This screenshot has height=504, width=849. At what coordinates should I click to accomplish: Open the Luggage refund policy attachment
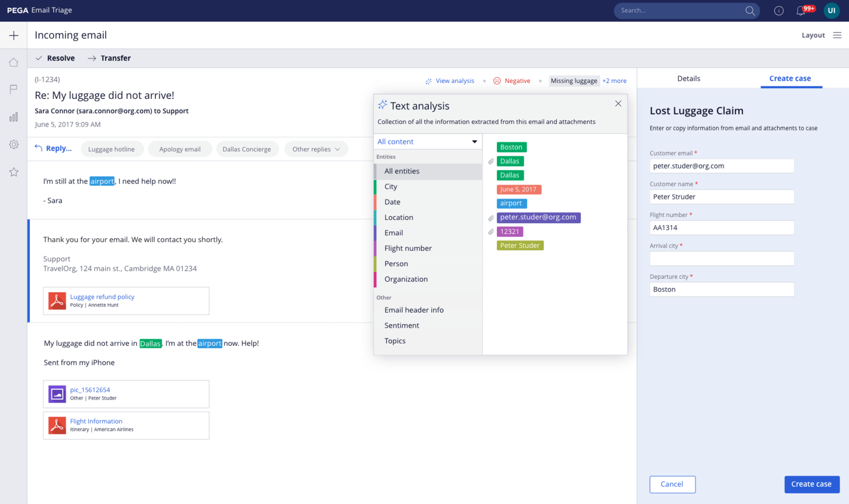click(102, 297)
